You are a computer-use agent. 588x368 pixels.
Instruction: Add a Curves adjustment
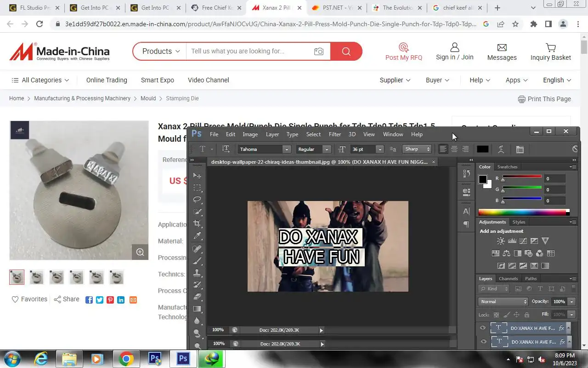(523, 241)
